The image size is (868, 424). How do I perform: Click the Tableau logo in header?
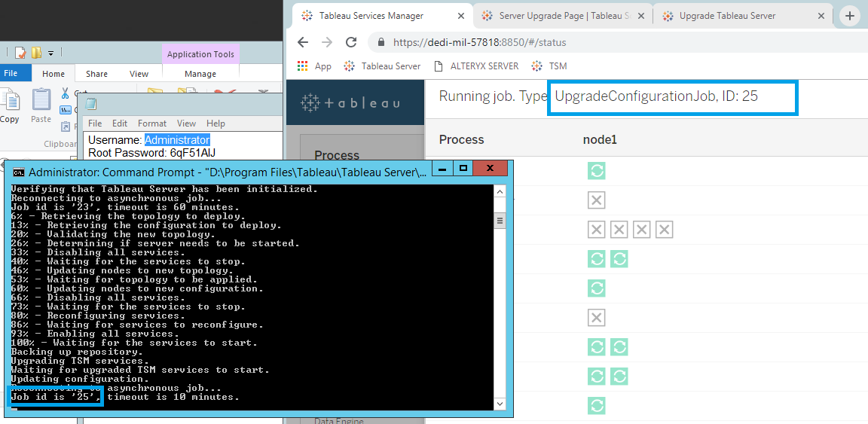point(350,103)
